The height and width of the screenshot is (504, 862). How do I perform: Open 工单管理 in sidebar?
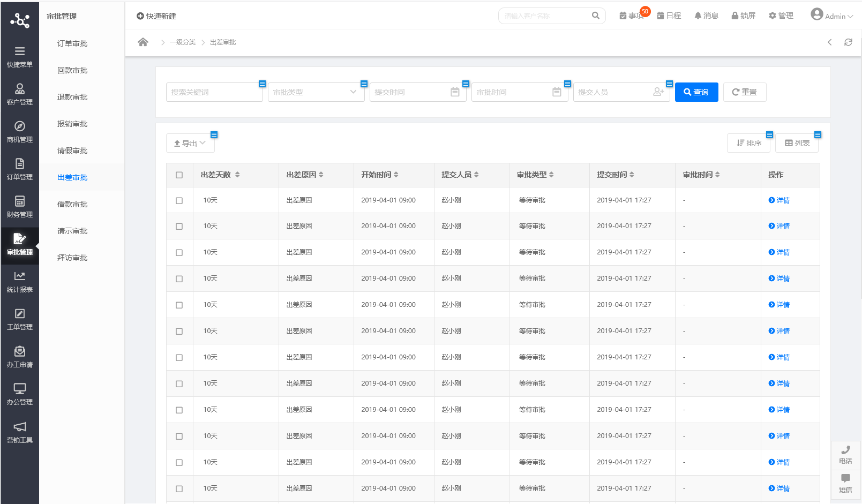pos(20,319)
